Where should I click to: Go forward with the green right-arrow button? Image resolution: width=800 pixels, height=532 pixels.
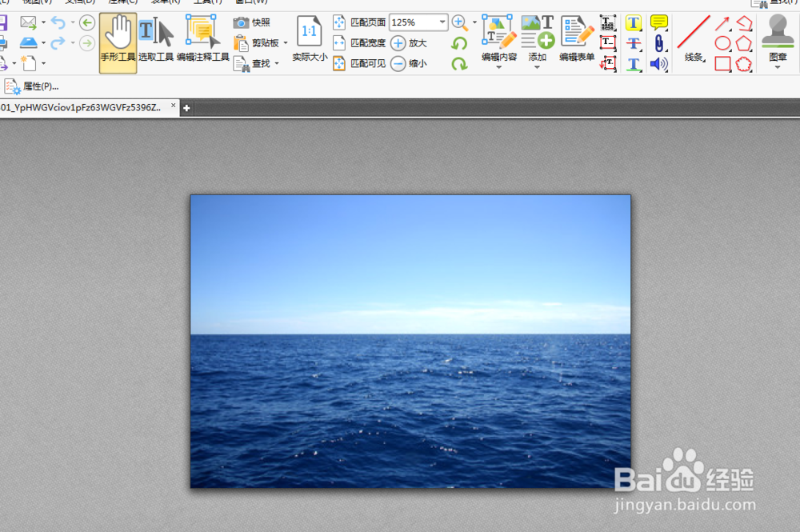87,43
